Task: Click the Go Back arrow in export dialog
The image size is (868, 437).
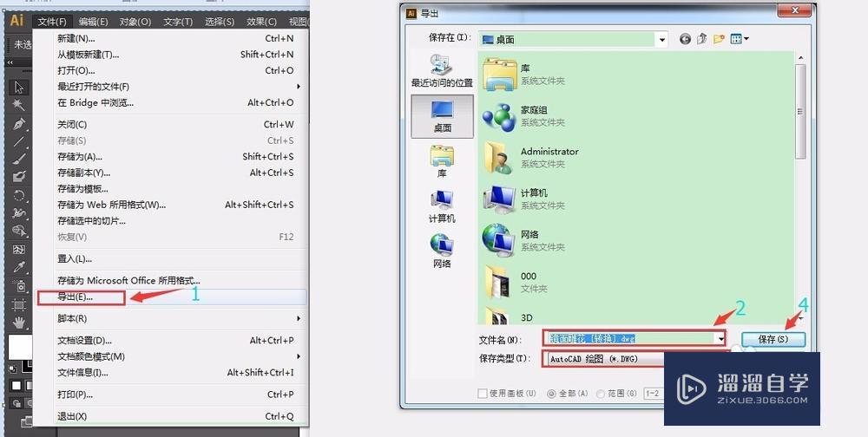Action: coord(686,39)
